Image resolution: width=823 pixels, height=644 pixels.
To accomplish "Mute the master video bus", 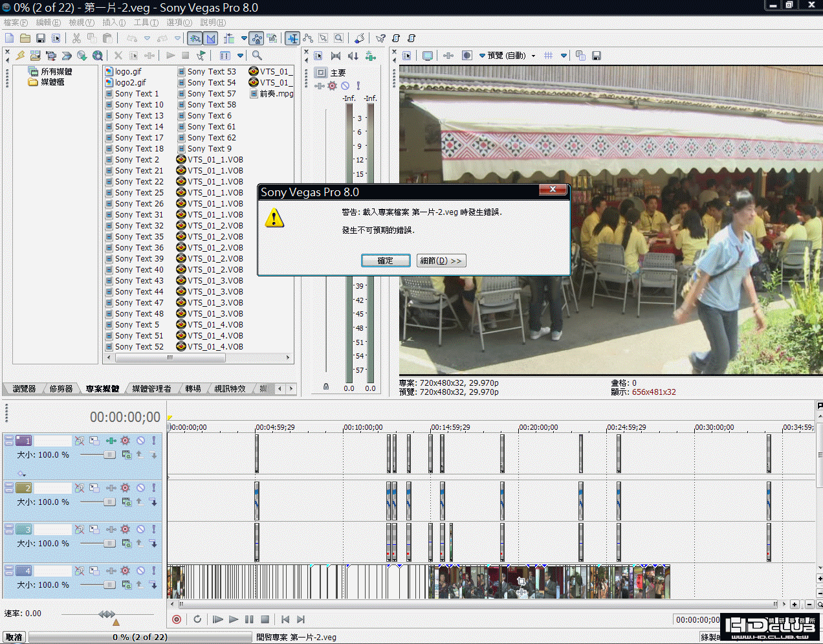I will coord(345,85).
